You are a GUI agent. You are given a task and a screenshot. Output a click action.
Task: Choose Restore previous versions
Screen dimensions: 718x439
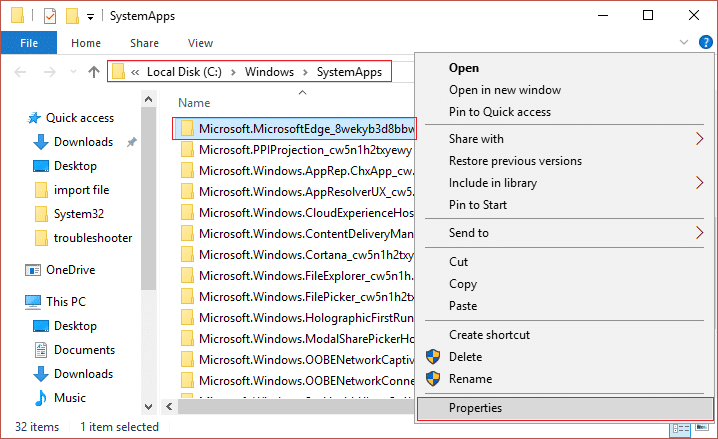coord(564,161)
